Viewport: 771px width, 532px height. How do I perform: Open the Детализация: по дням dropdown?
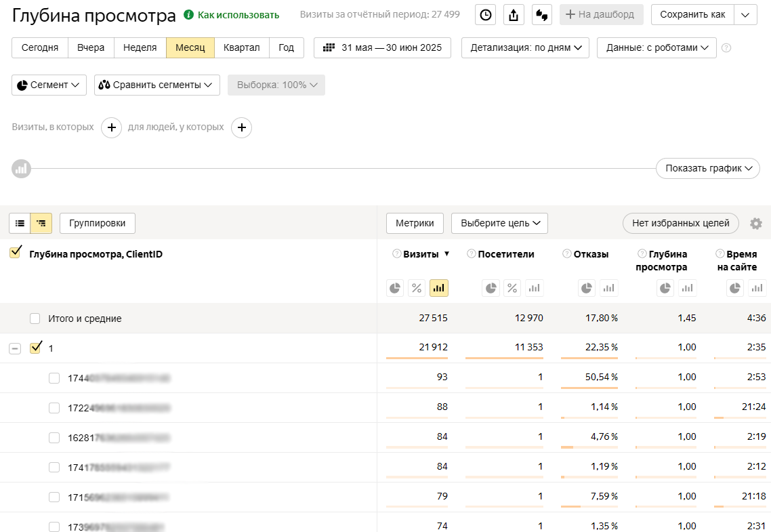[x=525, y=48]
